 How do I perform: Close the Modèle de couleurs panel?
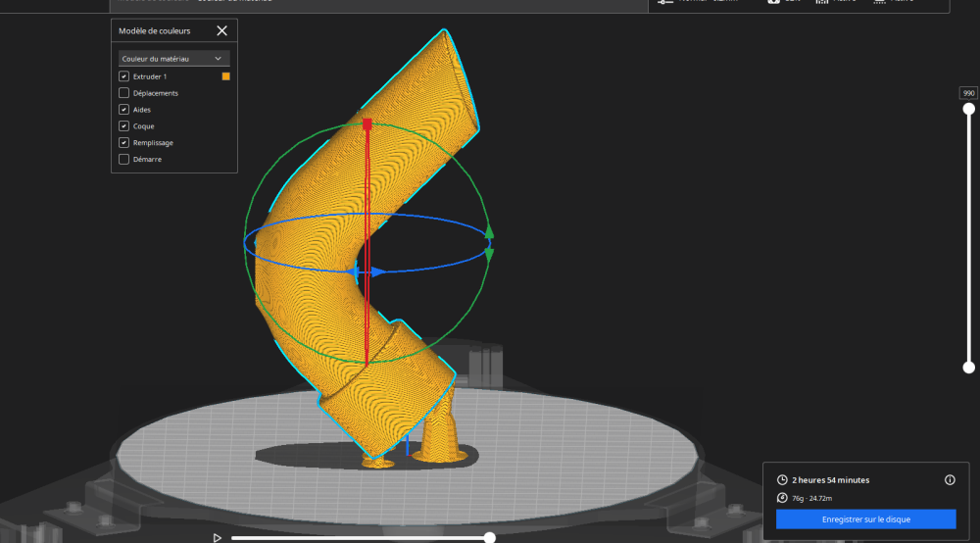tap(221, 30)
